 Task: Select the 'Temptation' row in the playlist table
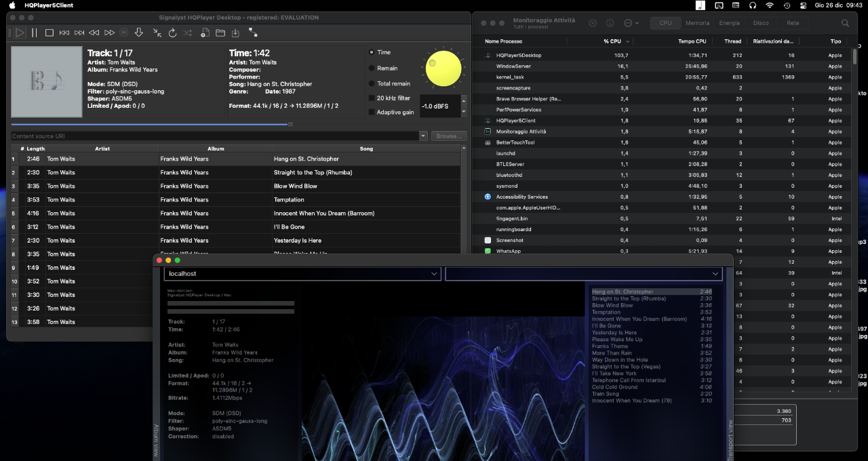(235, 199)
